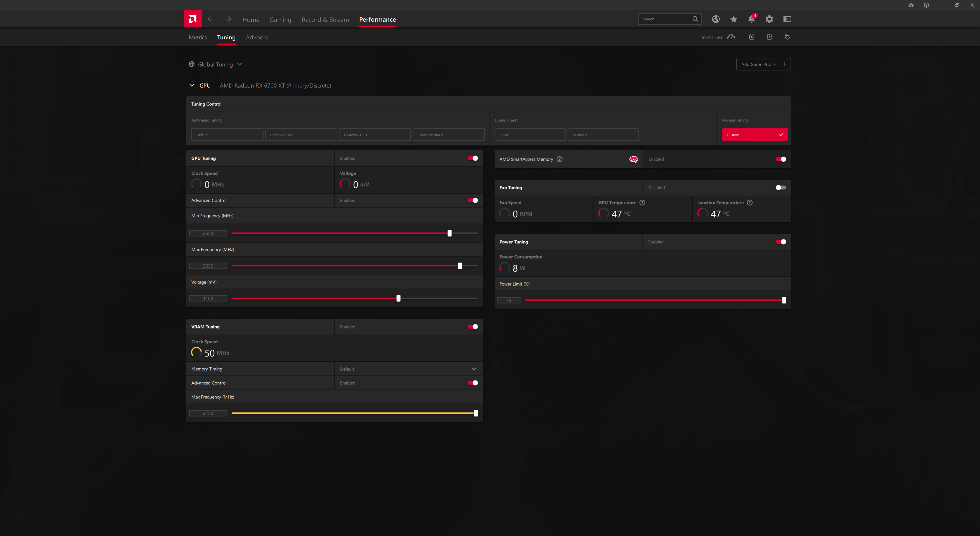This screenshot has width=980, height=536.
Task: Click the Voltage (mV) slider handle
Action: point(398,298)
